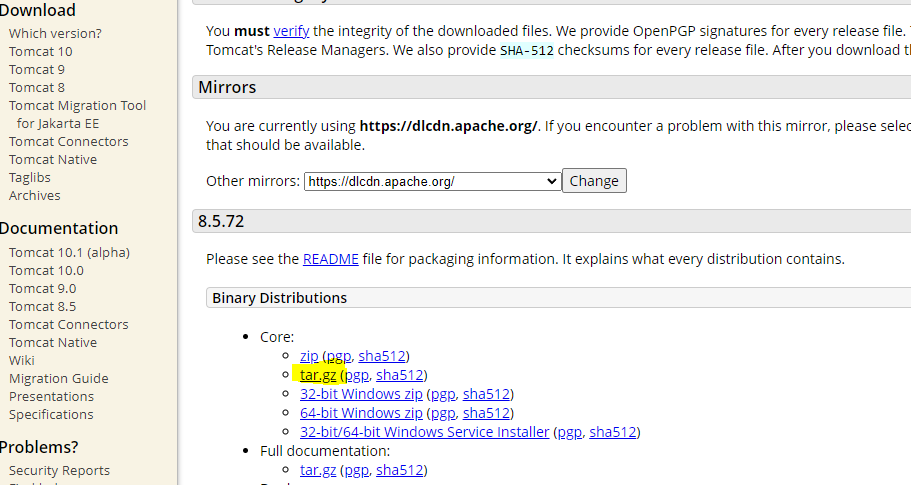Image resolution: width=911 pixels, height=485 pixels.
Task: Open Tomcat Native under Download
Action: 53,160
